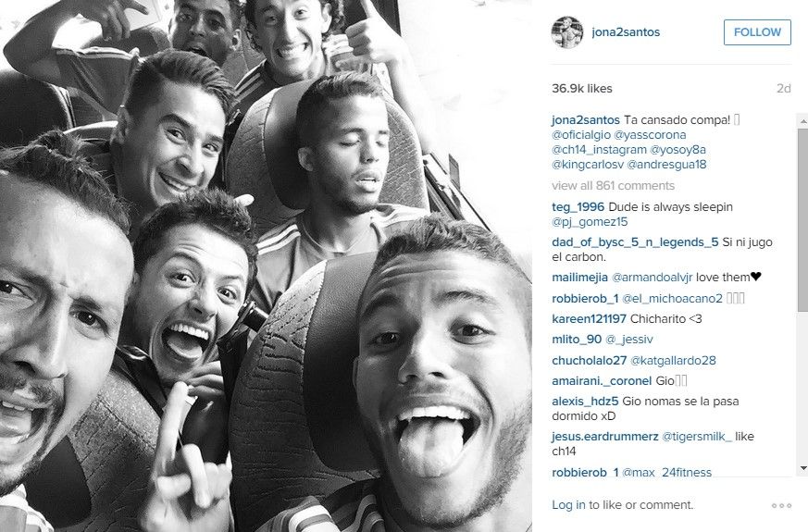Click the comments scrollbar up arrow
Image resolution: width=808 pixels, height=532 pixels.
point(802,121)
